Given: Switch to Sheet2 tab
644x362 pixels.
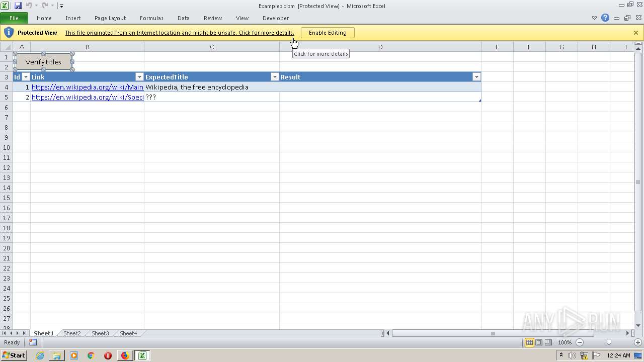Looking at the screenshot, I should [72, 333].
